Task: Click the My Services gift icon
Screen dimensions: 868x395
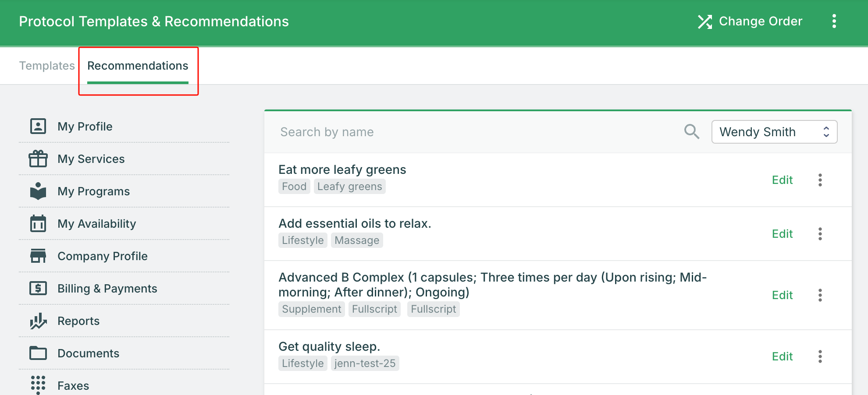Action: click(38, 159)
